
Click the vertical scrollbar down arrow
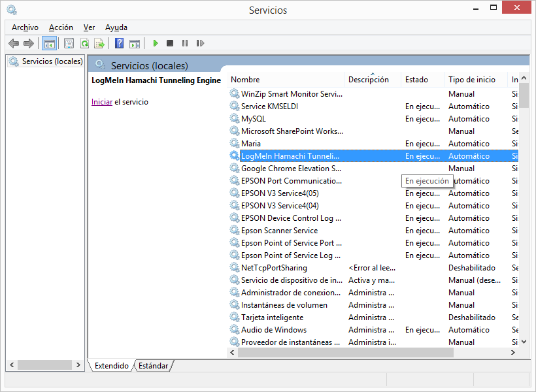click(524, 342)
